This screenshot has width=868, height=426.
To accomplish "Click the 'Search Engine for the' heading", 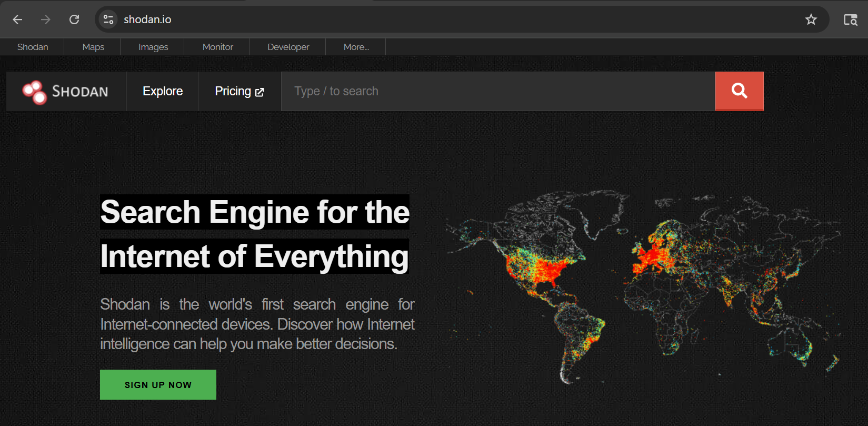I will coord(255,212).
